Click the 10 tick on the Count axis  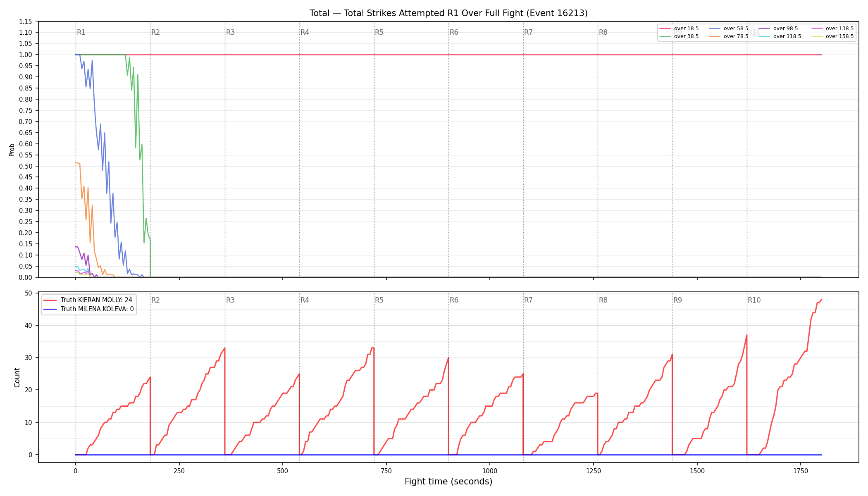coord(29,422)
